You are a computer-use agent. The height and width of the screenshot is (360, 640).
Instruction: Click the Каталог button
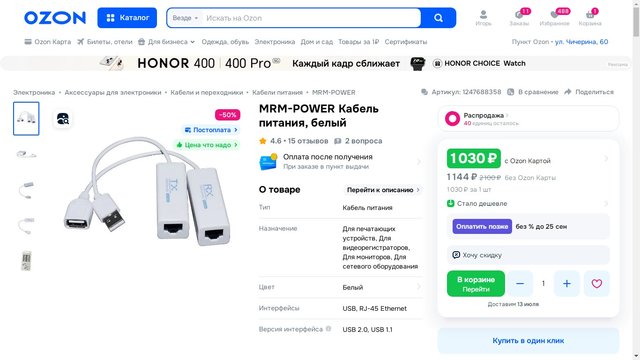(127, 18)
